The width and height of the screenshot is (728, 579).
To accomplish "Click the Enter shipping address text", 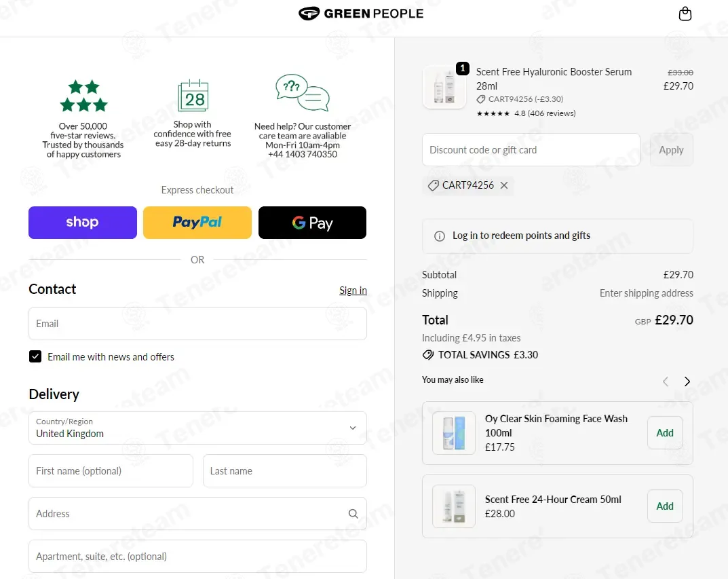I will click(x=647, y=293).
